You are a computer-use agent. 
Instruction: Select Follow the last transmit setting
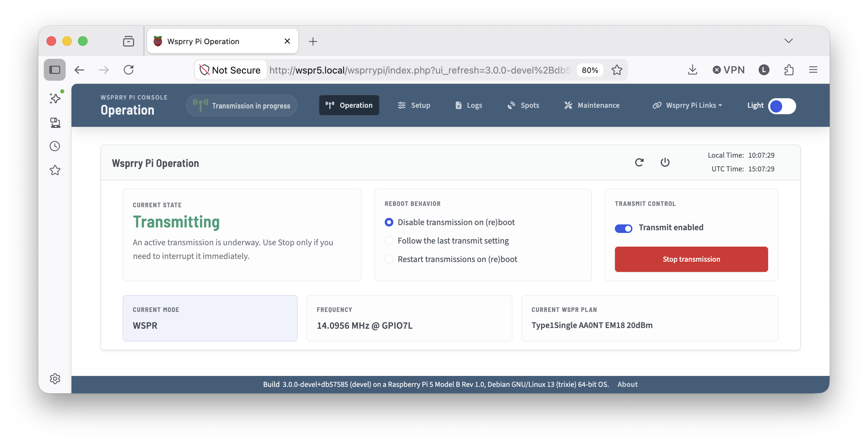click(389, 241)
